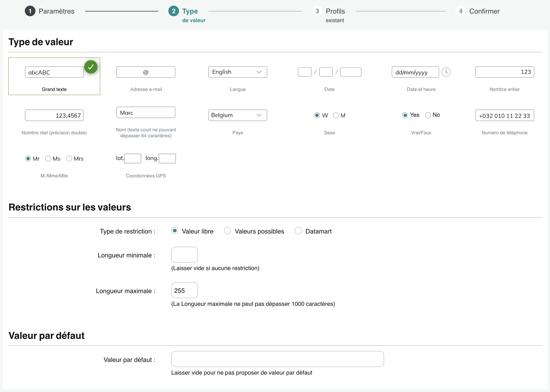550x392 pixels.
Task: Click the clock icon beside dd/mm/yyyy
Action: click(446, 72)
